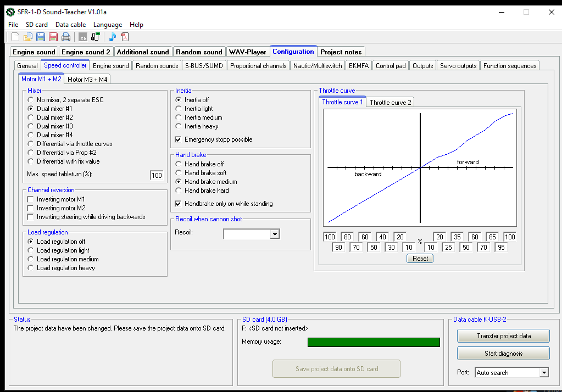Viewport: 562px width, 392px height.
Task: Click the data cable transfer icon
Action: coord(96,37)
